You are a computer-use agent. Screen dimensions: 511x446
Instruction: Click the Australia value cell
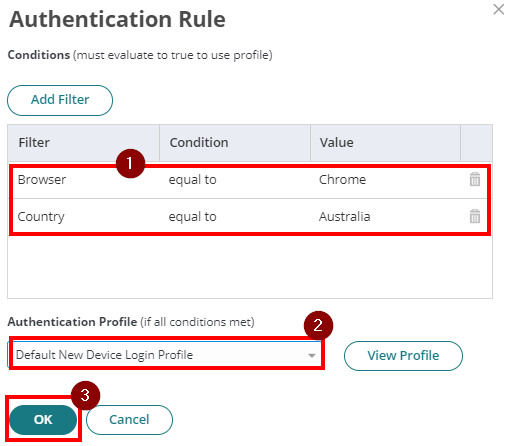click(345, 217)
